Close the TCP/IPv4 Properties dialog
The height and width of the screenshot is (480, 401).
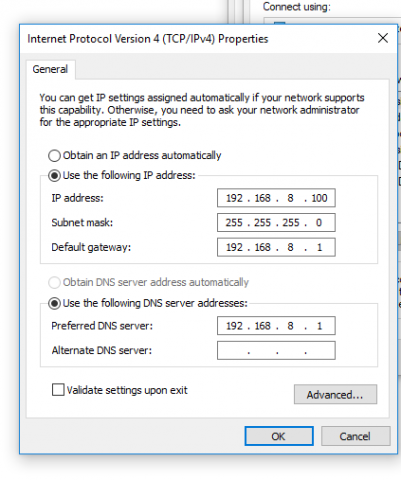pos(383,38)
